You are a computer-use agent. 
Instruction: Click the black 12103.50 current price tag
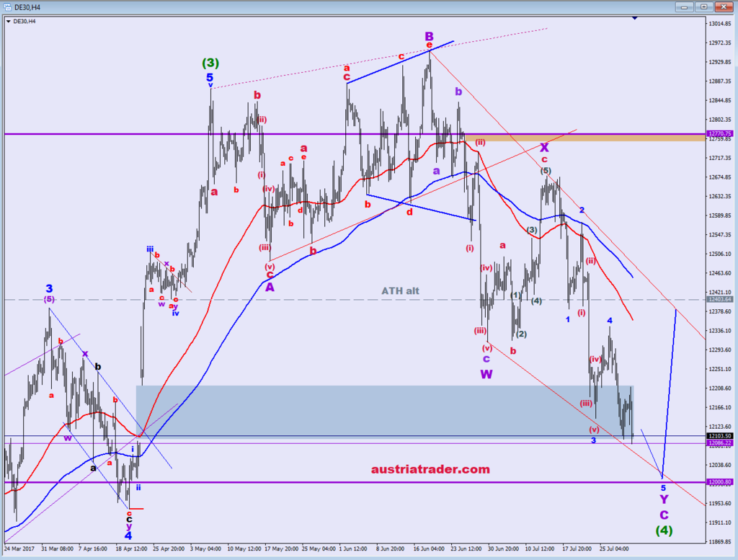click(720, 436)
